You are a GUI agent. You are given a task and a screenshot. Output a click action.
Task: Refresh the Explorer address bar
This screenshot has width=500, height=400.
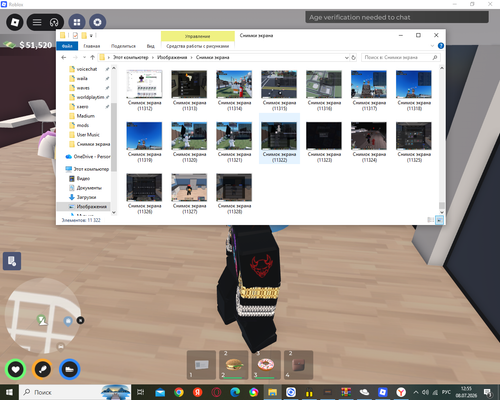(x=354, y=57)
